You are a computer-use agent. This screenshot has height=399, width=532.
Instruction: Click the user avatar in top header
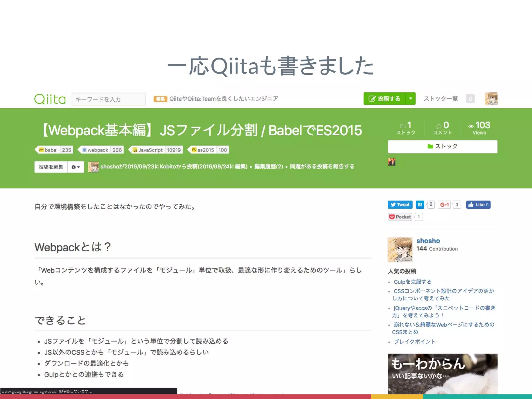(491, 99)
